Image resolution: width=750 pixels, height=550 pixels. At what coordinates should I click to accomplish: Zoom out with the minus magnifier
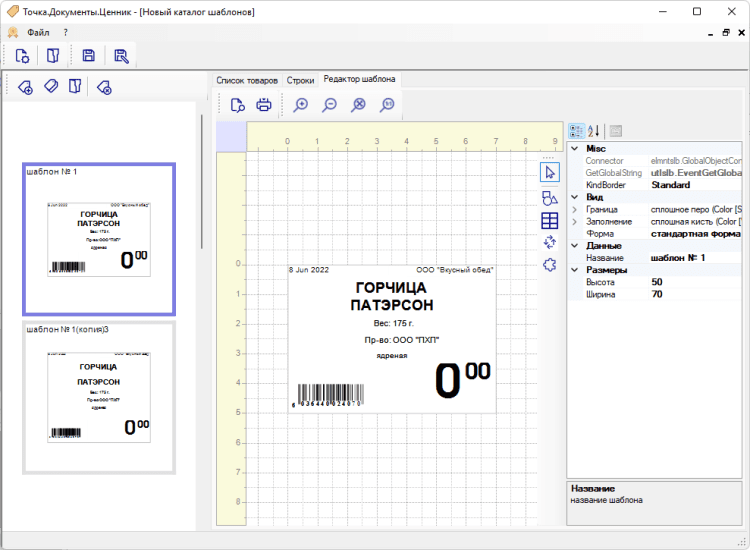pyautogui.click(x=329, y=105)
